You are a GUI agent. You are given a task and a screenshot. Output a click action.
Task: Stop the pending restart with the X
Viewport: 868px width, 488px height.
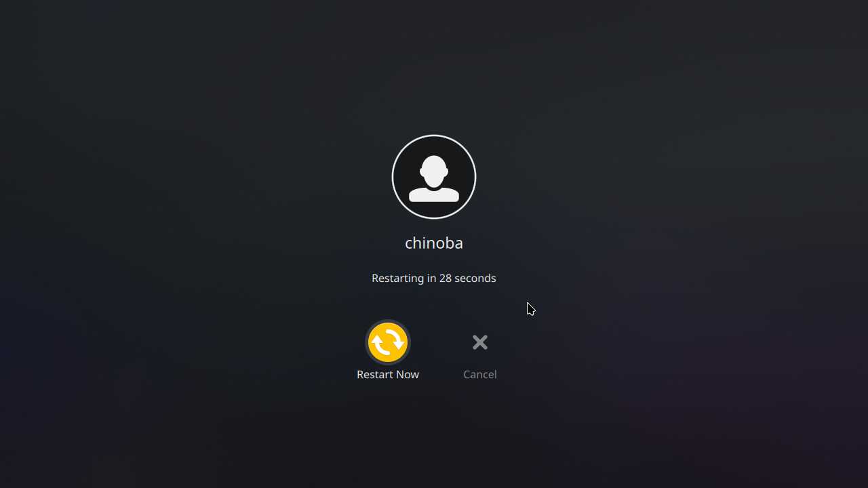point(480,342)
